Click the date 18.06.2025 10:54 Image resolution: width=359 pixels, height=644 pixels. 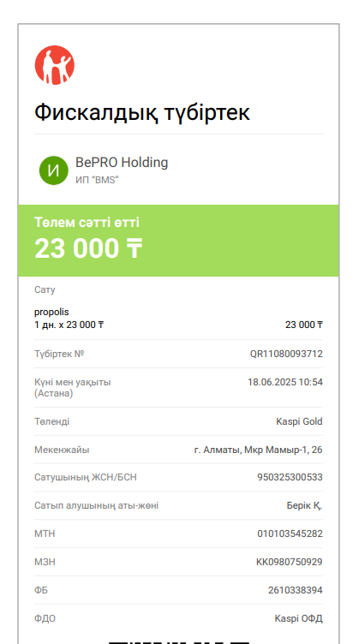285,382
